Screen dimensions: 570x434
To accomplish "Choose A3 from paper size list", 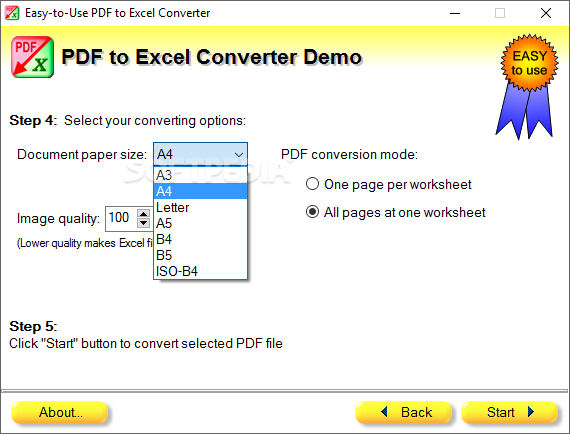I will pyautogui.click(x=200, y=175).
